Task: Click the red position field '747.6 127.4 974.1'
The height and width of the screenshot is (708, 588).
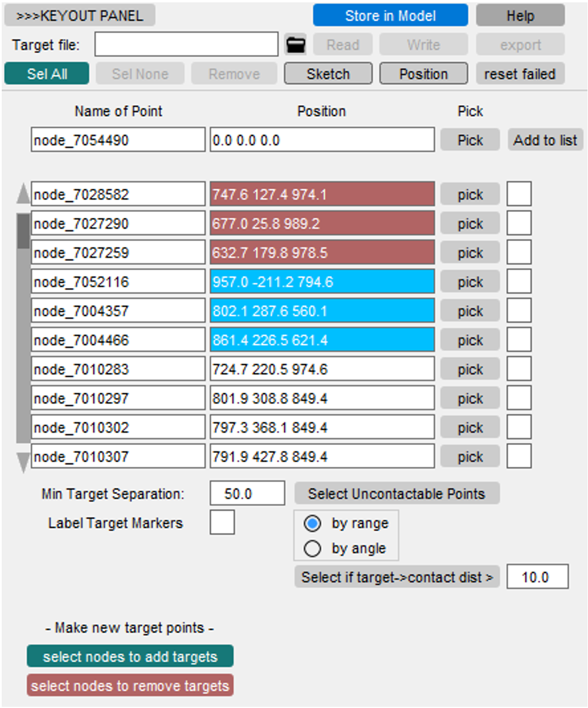Action: (322, 194)
